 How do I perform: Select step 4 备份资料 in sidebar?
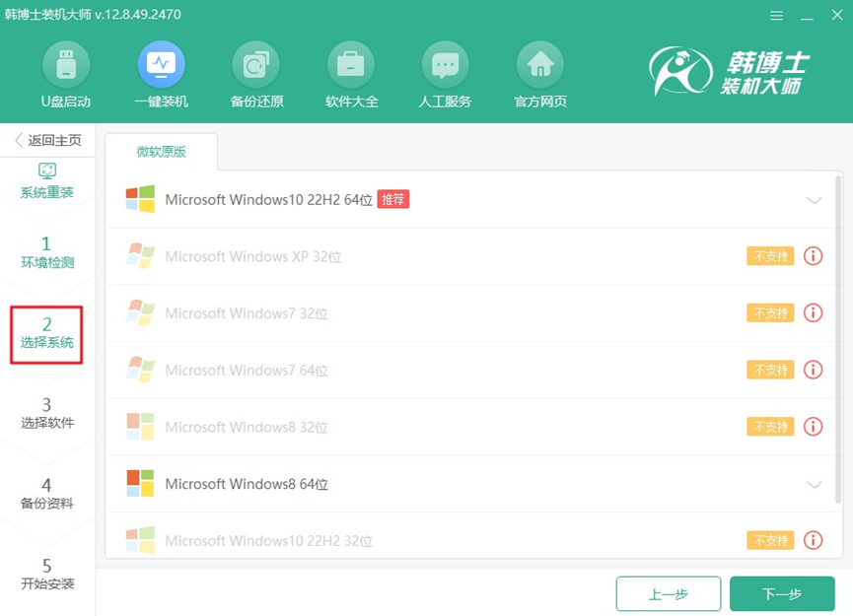(46, 494)
